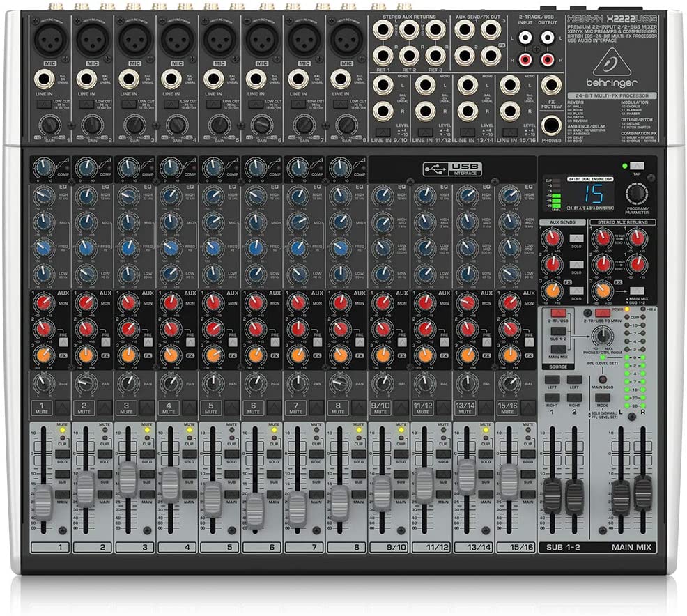Click channel 1 COMP knob

pos(43,167)
